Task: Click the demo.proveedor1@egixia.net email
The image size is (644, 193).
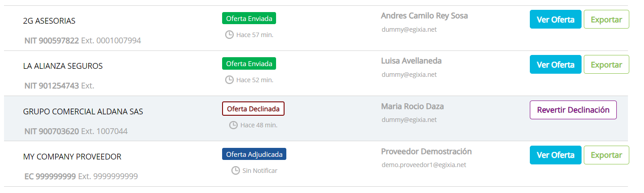Action: 424,165
